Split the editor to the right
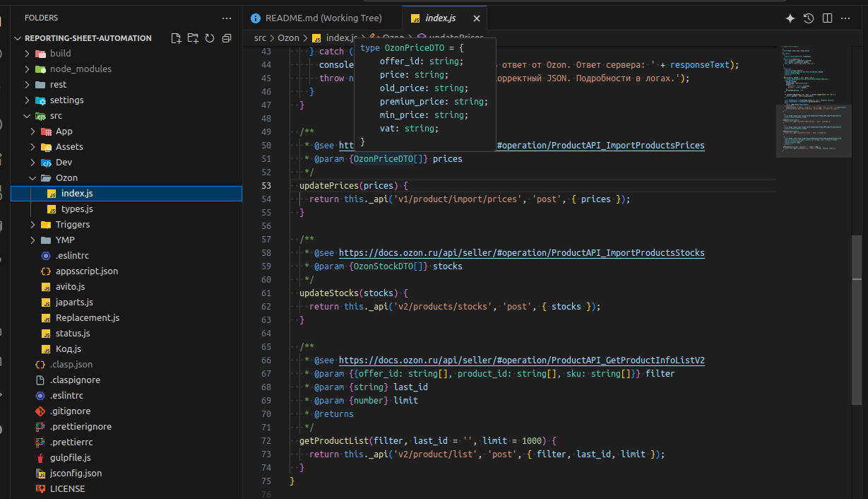Screen dimensions: 868x499 tap(827, 18)
